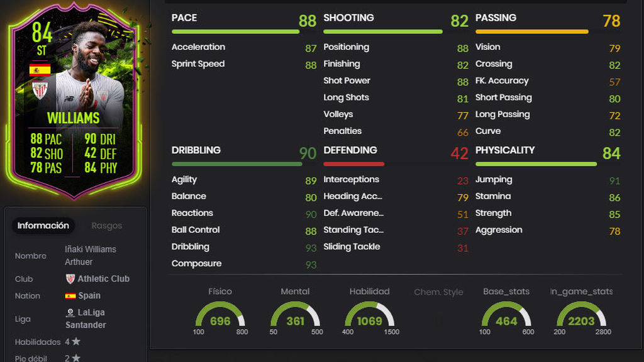The image size is (644, 362).
Task: Click the Williams player card image
Action: [74, 101]
